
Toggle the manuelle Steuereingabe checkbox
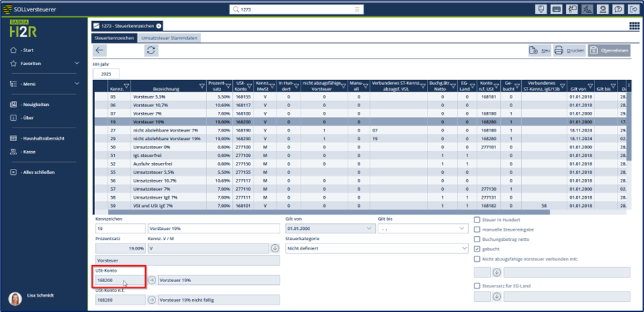click(x=477, y=229)
